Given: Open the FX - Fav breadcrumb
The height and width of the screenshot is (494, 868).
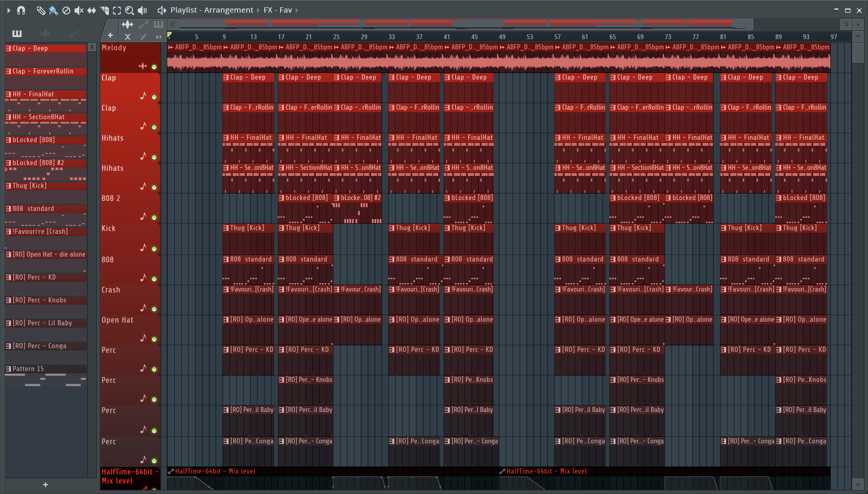Looking at the screenshot, I should 278,10.
